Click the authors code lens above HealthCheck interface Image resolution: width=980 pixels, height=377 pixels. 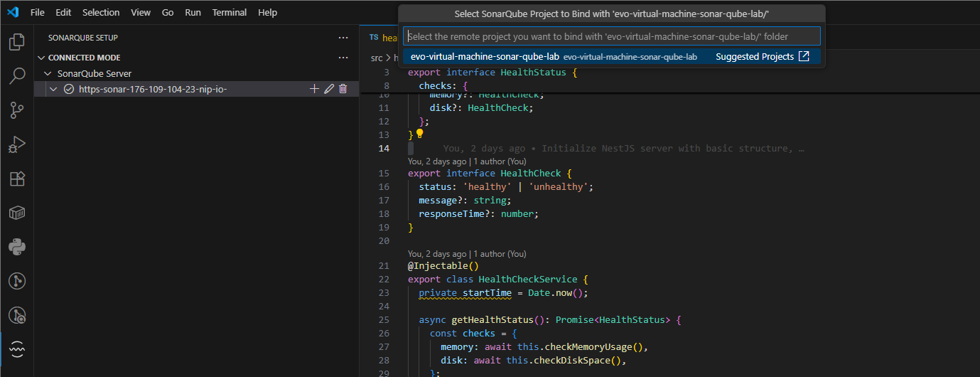coord(467,161)
